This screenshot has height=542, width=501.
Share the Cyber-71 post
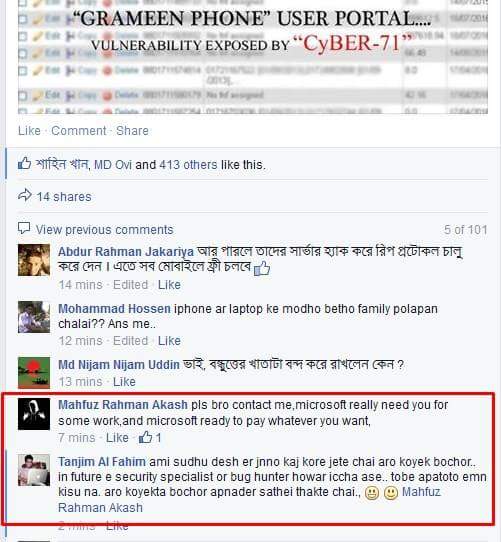(132, 131)
